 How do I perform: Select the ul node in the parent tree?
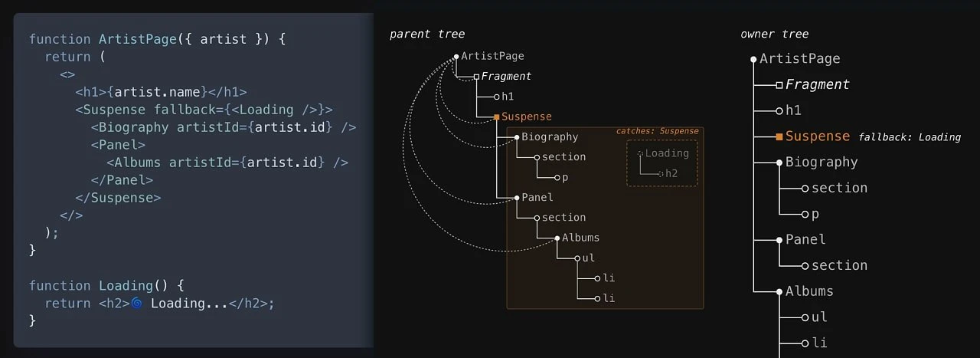click(588, 258)
